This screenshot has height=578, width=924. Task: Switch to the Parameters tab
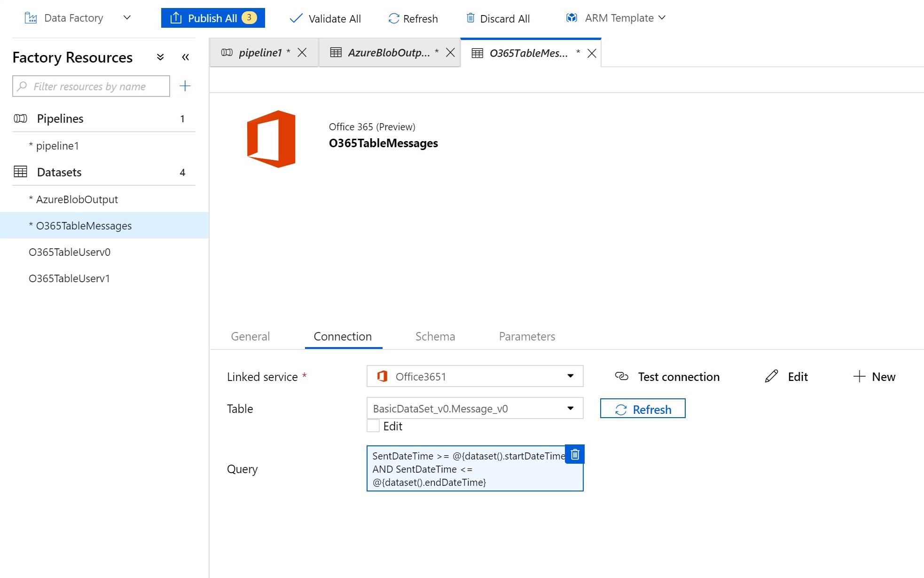pyautogui.click(x=526, y=336)
